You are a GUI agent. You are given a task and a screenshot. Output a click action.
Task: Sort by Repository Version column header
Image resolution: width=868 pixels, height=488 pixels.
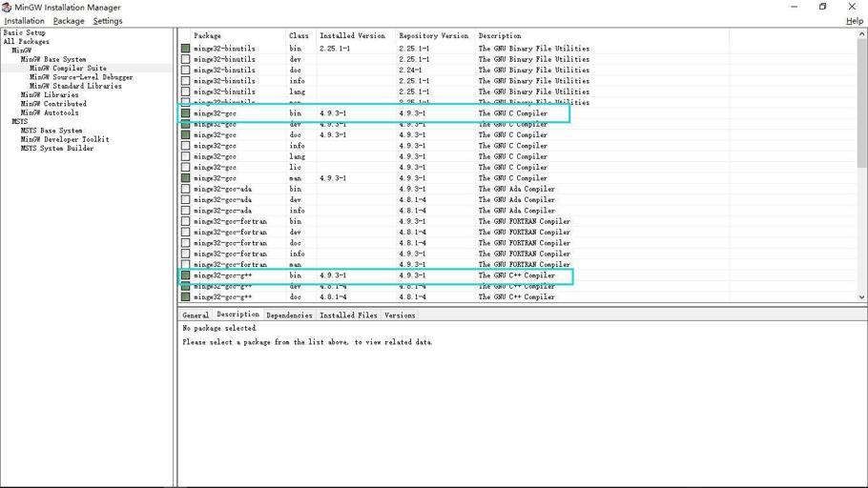(x=435, y=35)
